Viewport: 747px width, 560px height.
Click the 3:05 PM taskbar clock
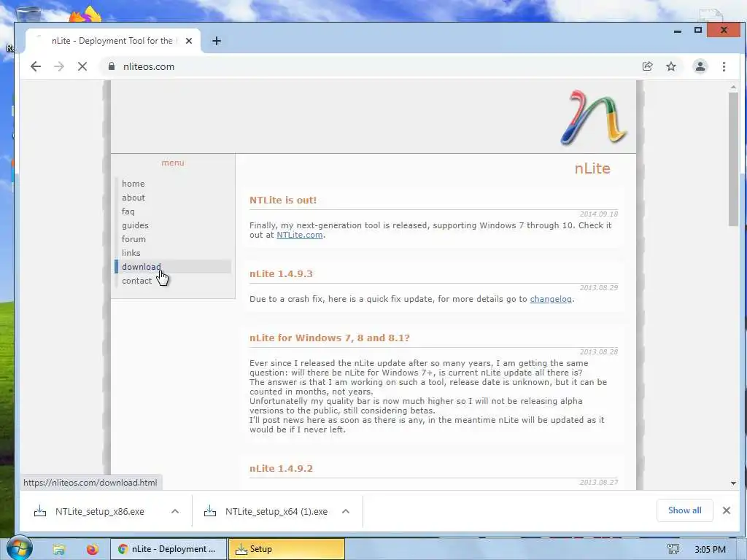click(710, 550)
